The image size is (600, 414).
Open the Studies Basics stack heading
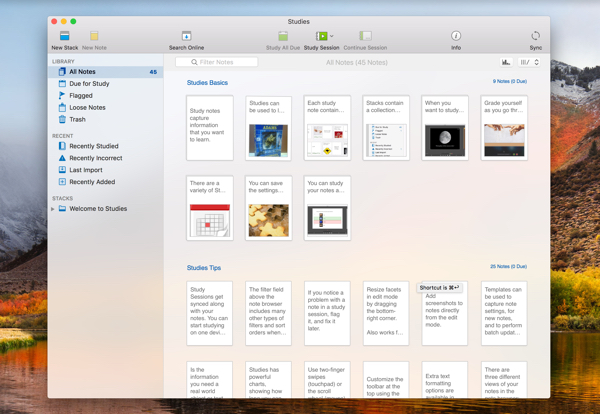click(207, 83)
